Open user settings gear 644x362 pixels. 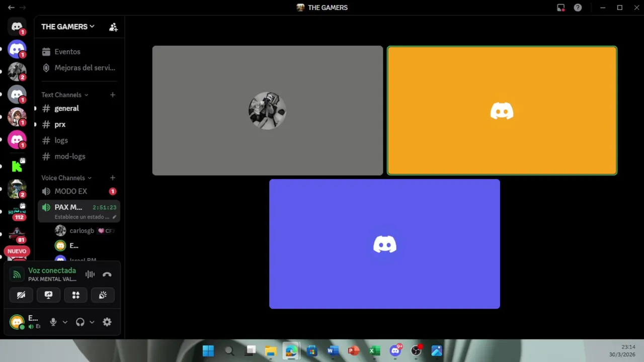pyautogui.click(x=107, y=322)
